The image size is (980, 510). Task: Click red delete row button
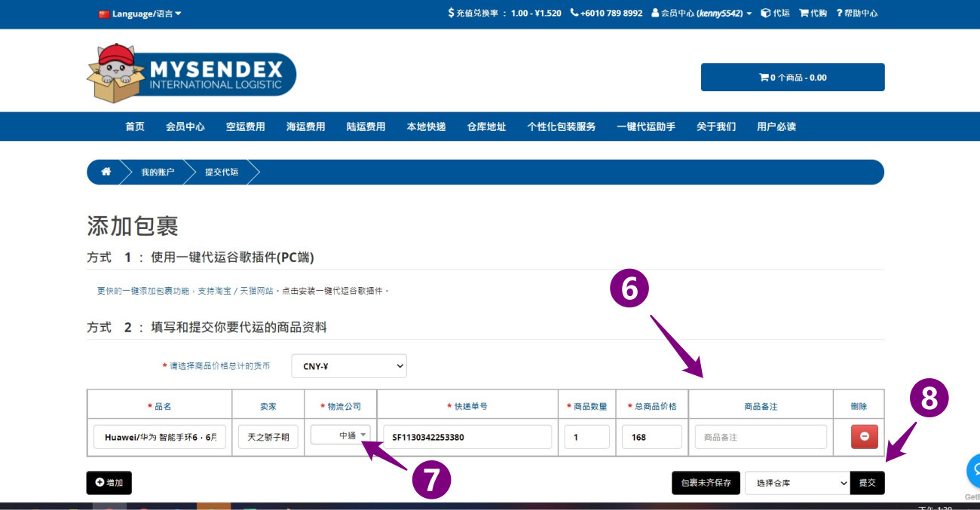coord(864,437)
